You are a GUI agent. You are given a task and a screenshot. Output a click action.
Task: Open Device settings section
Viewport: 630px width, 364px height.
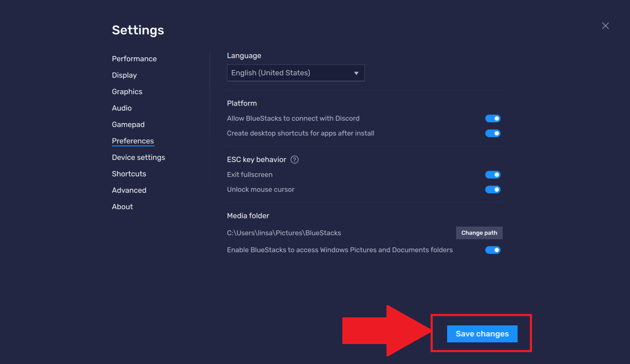tap(138, 157)
